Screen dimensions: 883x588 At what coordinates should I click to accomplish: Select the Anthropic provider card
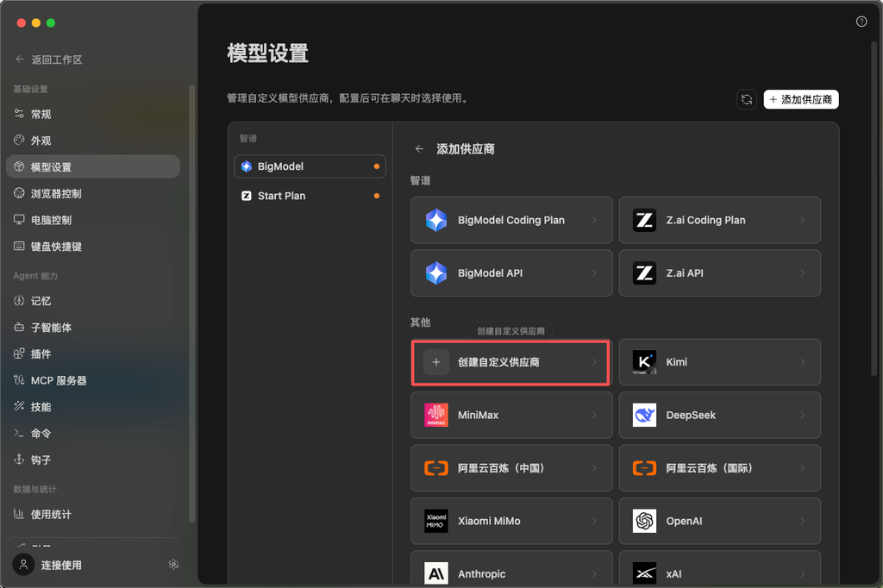511,569
